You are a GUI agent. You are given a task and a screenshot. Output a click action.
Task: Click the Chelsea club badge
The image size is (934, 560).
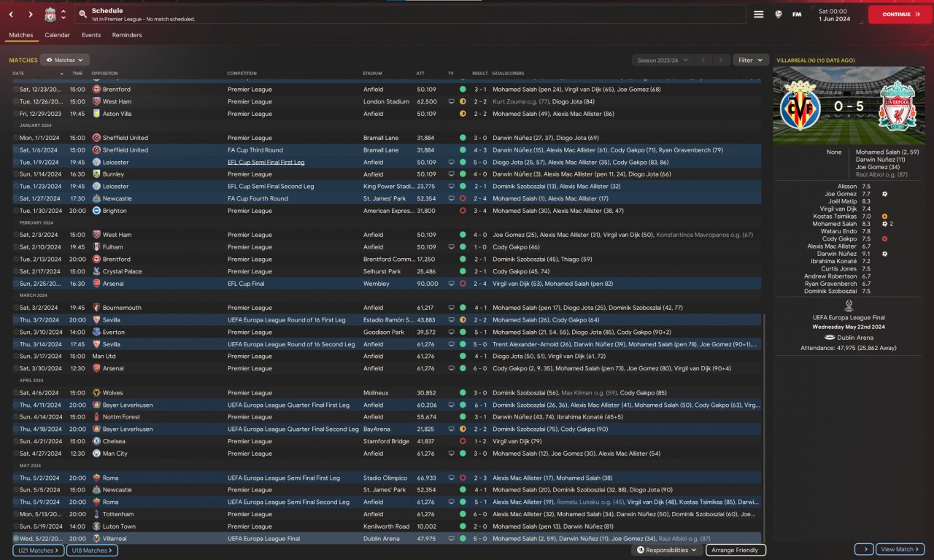[x=96, y=441]
